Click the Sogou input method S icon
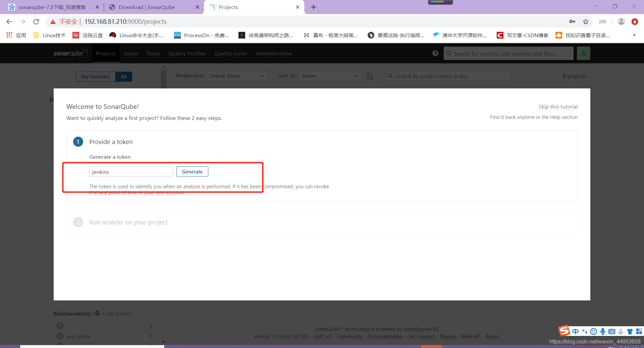The width and height of the screenshot is (644, 348). [x=564, y=331]
